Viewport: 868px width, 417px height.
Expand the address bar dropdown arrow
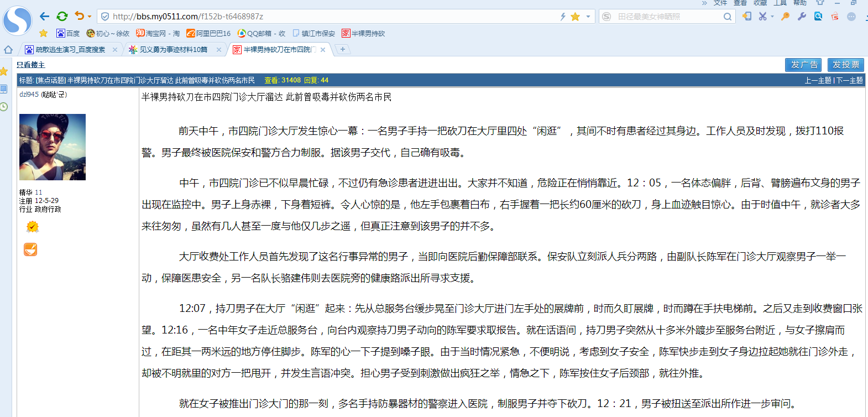(x=588, y=17)
